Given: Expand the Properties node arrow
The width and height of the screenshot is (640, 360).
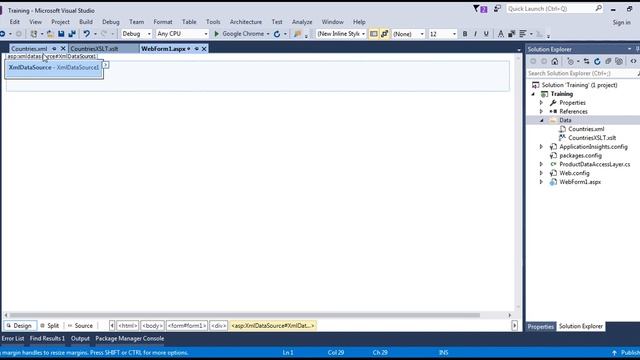Looking at the screenshot, I should click(x=542, y=102).
